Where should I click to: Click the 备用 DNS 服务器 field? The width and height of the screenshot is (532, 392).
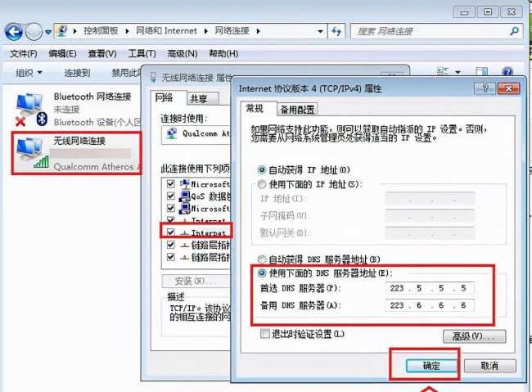pyautogui.click(x=430, y=305)
